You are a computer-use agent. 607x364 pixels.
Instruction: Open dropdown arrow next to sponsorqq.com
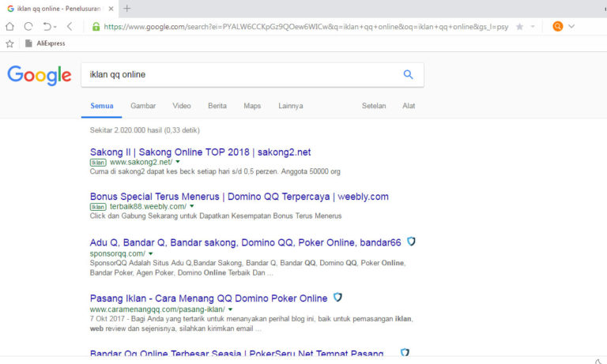point(152,253)
